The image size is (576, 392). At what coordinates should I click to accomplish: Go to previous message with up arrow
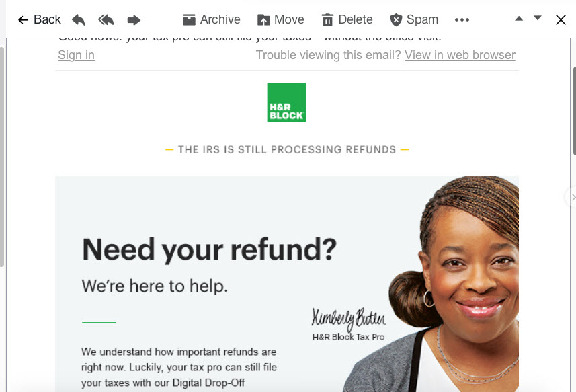[519, 18]
